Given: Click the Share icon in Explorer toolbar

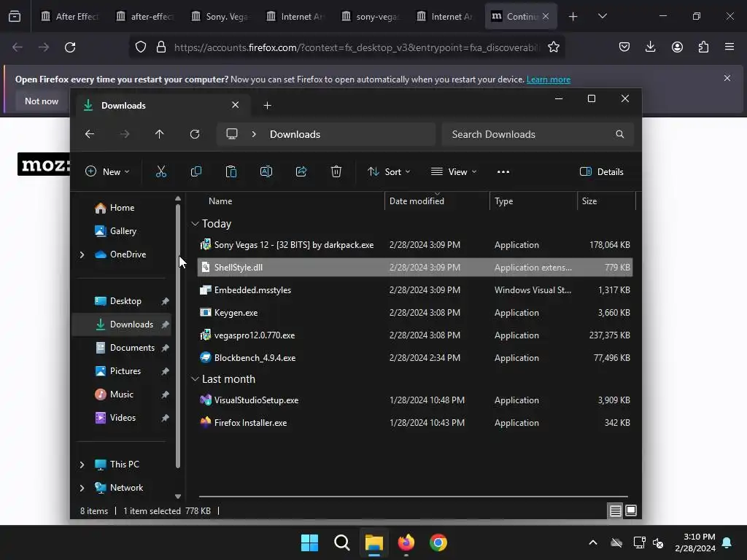Looking at the screenshot, I should click(301, 171).
